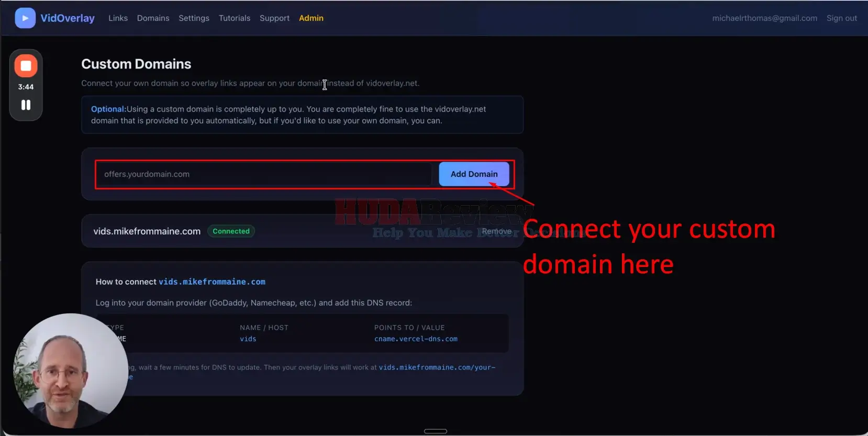Select the vids host name value
The height and width of the screenshot is (436, 868).
248,339
